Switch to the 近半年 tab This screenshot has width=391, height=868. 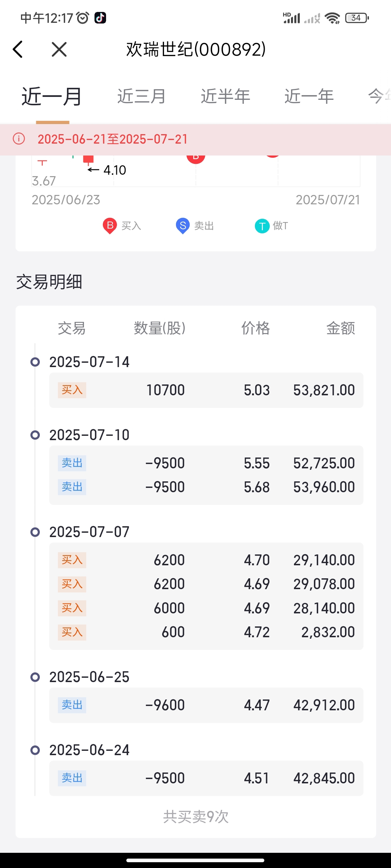pos(226,97)
